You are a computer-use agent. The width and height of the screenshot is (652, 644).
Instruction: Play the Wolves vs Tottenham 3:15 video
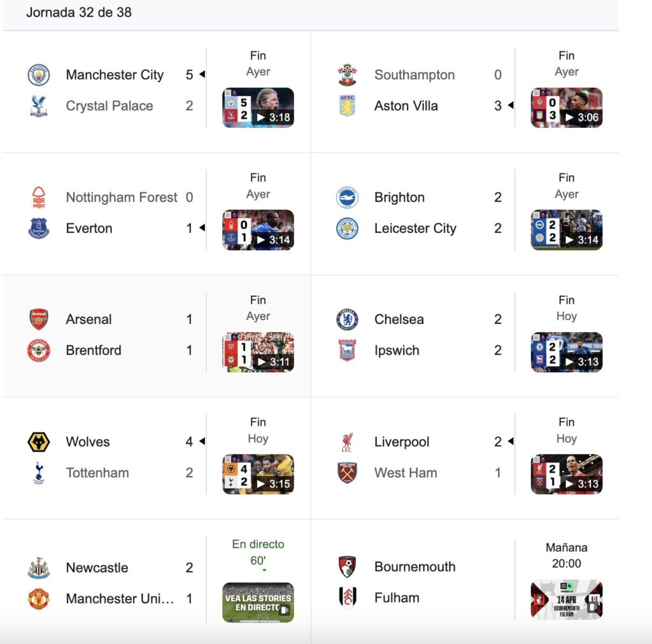pyautogui.click(x=259, y=474)
